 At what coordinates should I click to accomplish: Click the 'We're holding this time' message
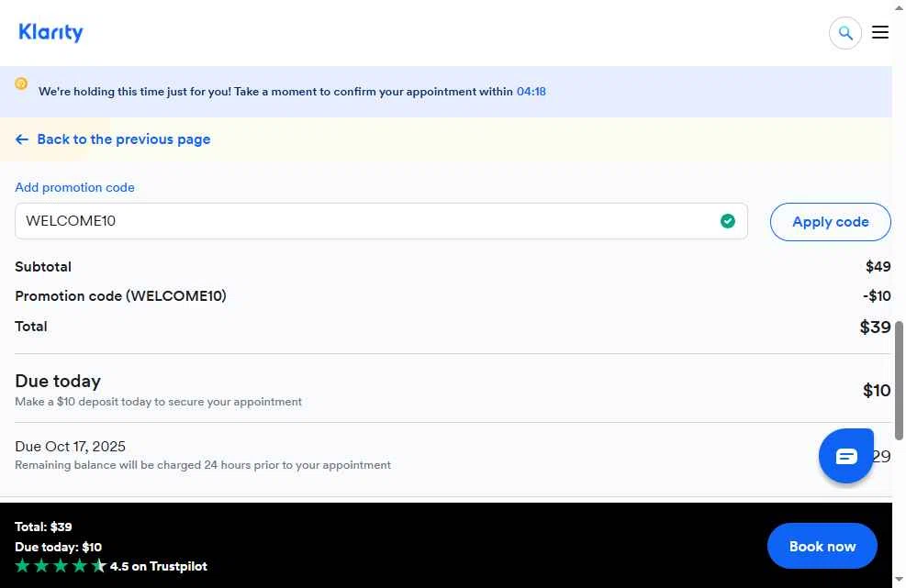275,91
